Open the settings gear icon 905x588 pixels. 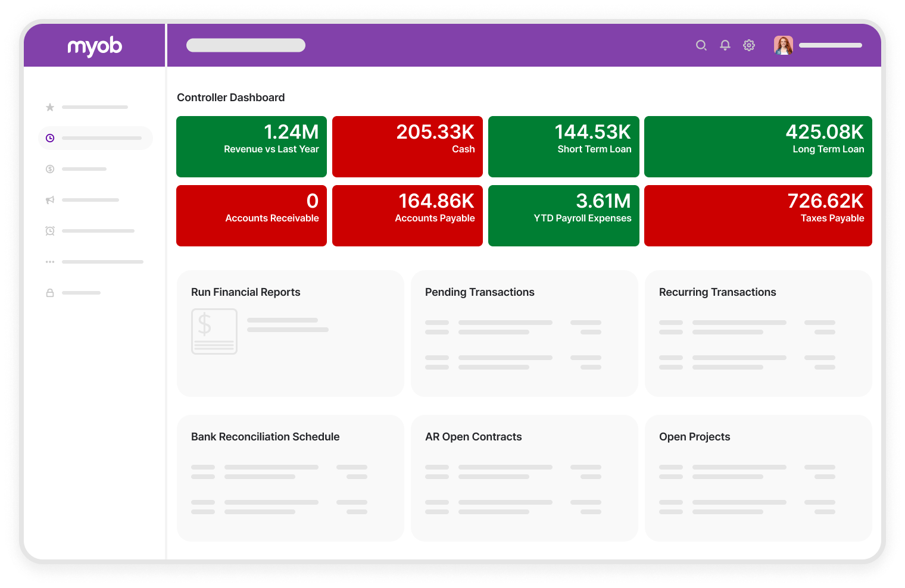[749, 45]
